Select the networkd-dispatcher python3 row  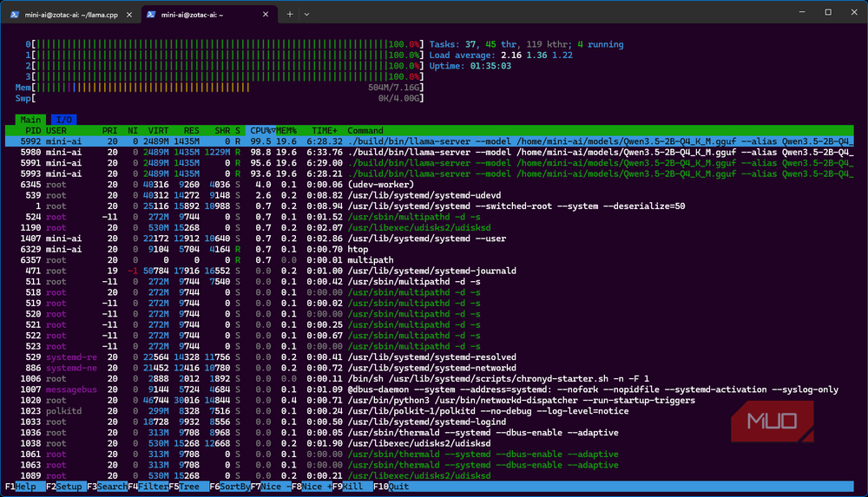[429, 400]
